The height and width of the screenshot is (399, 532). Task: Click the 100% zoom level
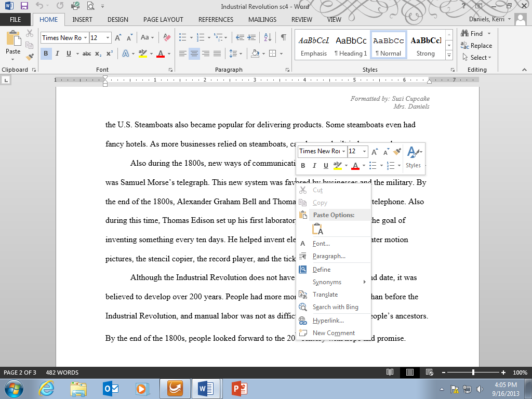[x=520, y=373]
